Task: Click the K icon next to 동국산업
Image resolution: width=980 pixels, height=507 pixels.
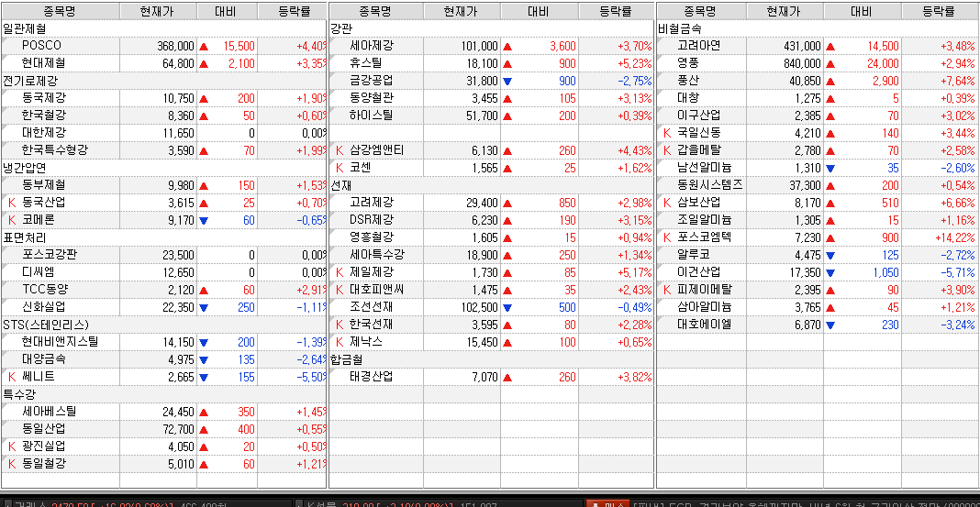Action: [12, 202]
